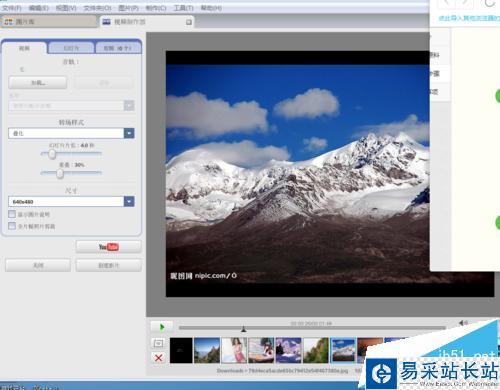The height and width of the screenshot is (390, 500).
Task: Select the Movie settings sub-tab
Action: (x=24, y=48)
